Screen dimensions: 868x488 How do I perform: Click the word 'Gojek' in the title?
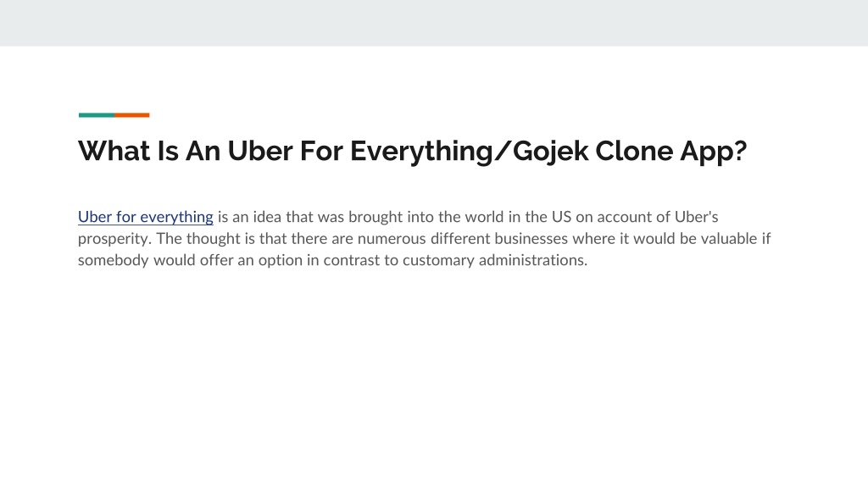pyautogui.click(x=550, y=151)
